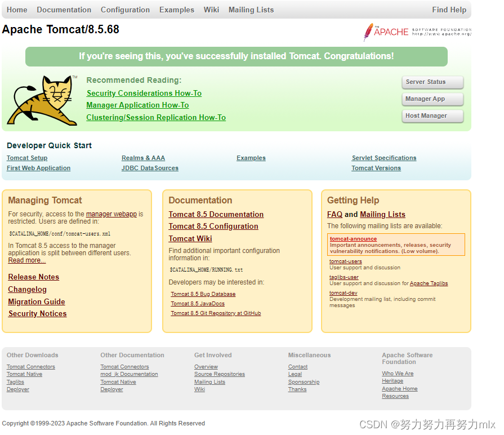
Task: Open the Tomcat Setup link
Action: click(x=27, y=158)
